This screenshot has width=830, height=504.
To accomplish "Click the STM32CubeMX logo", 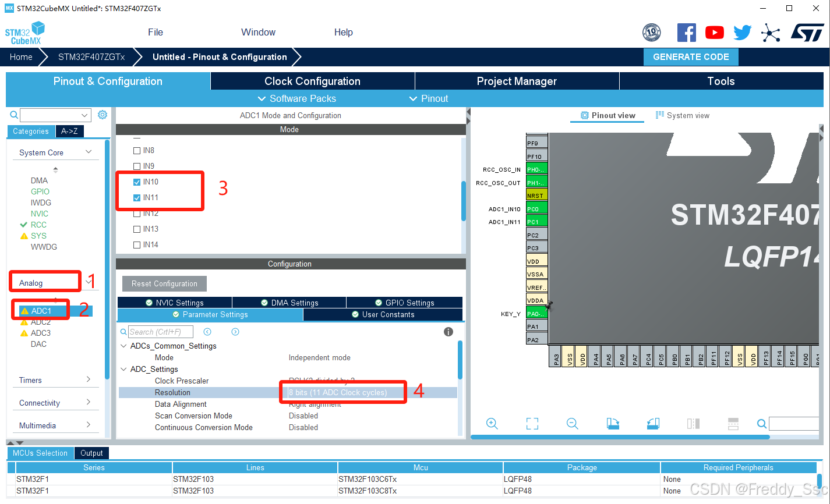I will pyautogui.click(x=24, y=33).
